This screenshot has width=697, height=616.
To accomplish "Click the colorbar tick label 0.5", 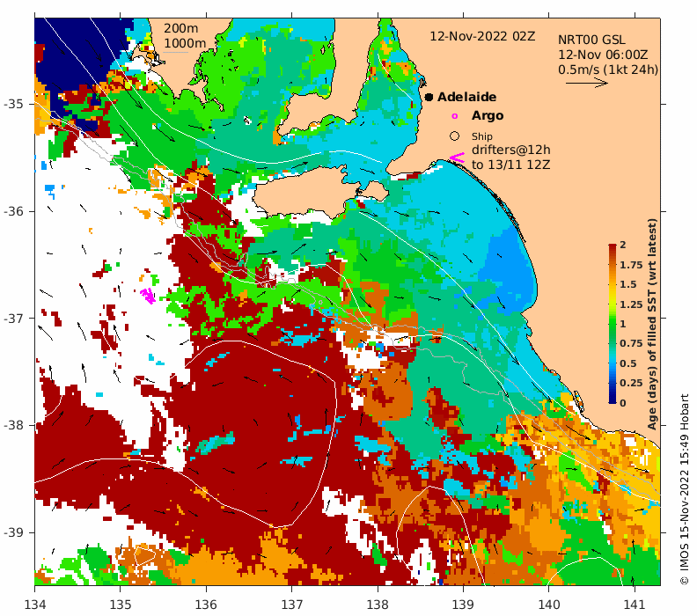I will (x=628, y=363).
